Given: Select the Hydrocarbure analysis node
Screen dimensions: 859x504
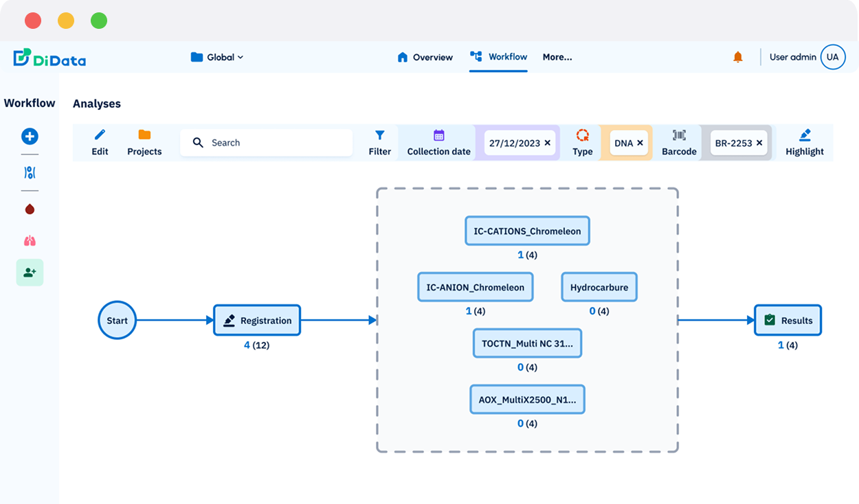Looking at the screenshot, I should tap(599, 286).
